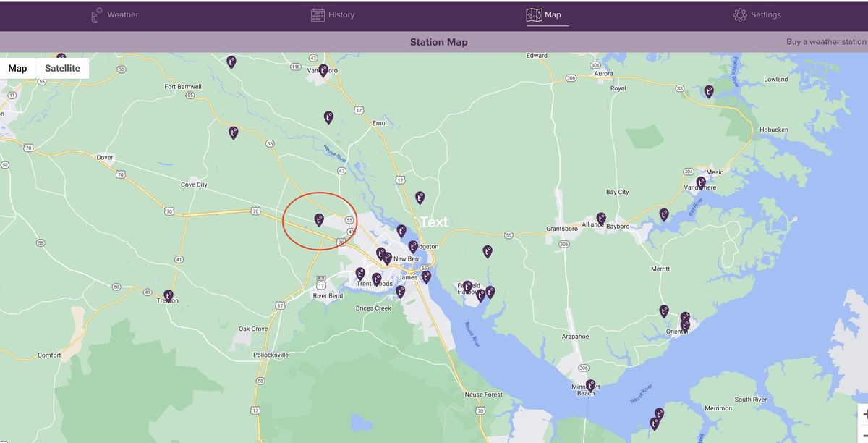Switch map to Satellite view

[62, 68]
